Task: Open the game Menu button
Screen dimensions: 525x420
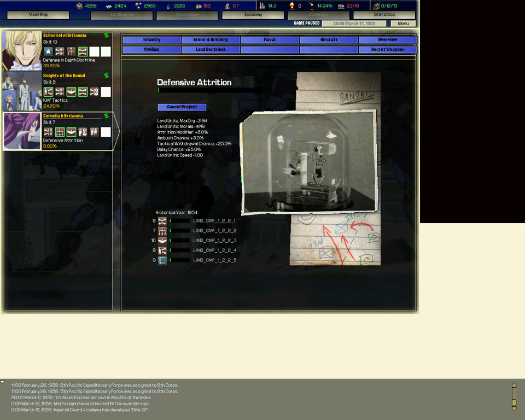Action: pyautogui.click(x=403, y=24)
